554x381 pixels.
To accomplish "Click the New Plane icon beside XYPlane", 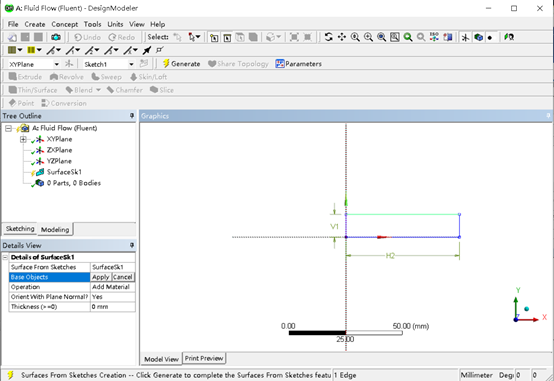I will (69, 64).
